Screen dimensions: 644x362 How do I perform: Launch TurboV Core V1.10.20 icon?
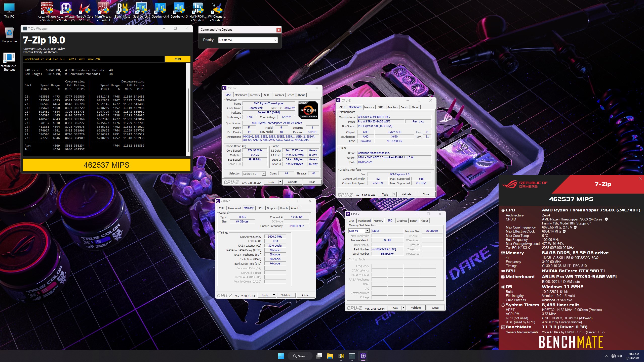pyautogui.click(x=85, y=11)
